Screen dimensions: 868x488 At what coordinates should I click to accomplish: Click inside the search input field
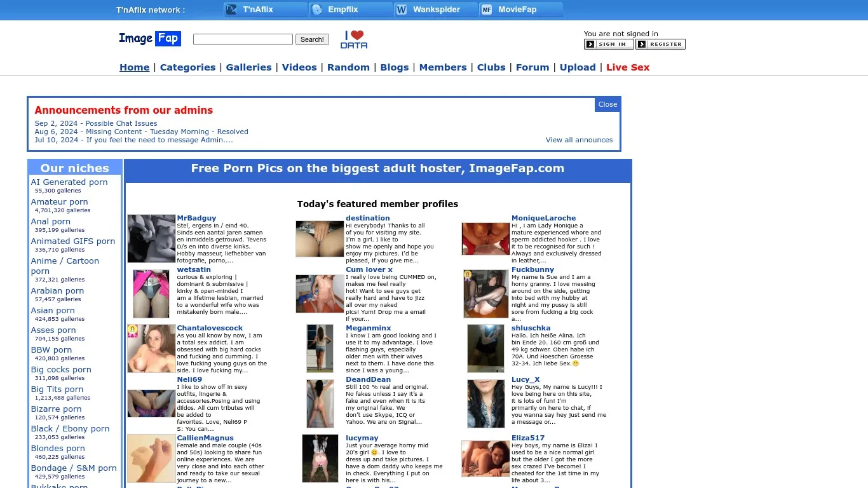coord(242,39)
